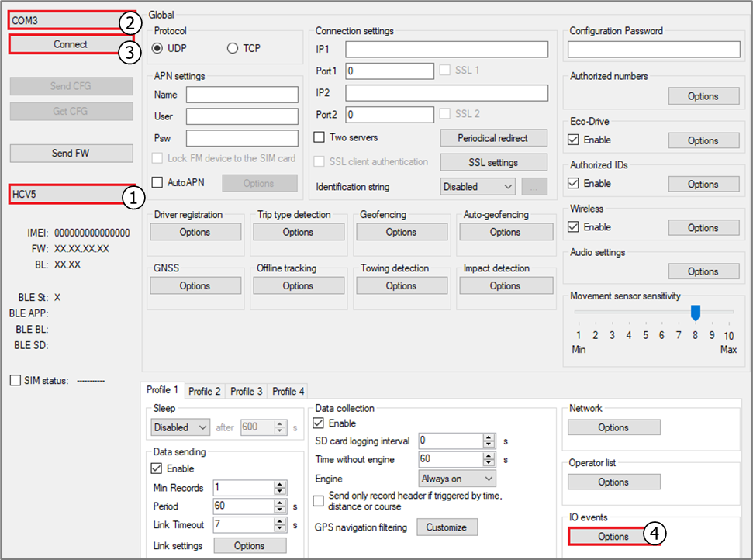The image size is (753, 560).
Task: Click the SSL settings button
Action: 493,162
